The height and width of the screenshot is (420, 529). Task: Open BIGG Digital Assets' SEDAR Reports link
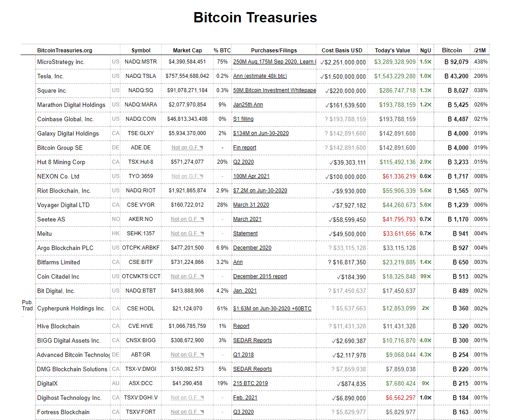click(252, 340)
